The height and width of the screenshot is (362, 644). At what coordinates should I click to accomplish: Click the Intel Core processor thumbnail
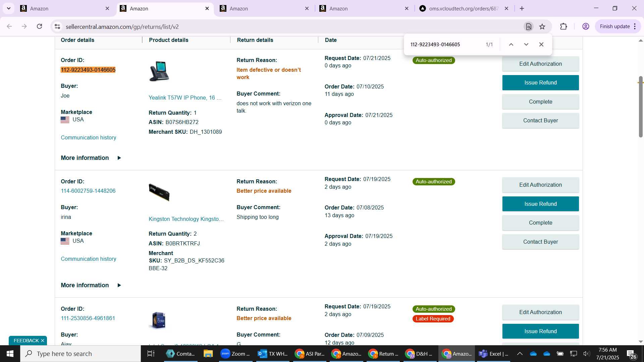tap(159, 320)
